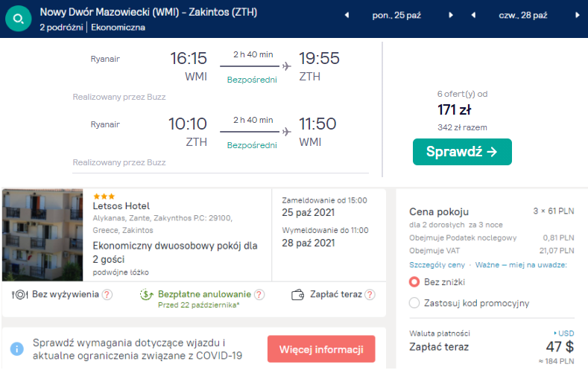
Task: Click the free cancellation money icon
Action: (x=147, y=295)
